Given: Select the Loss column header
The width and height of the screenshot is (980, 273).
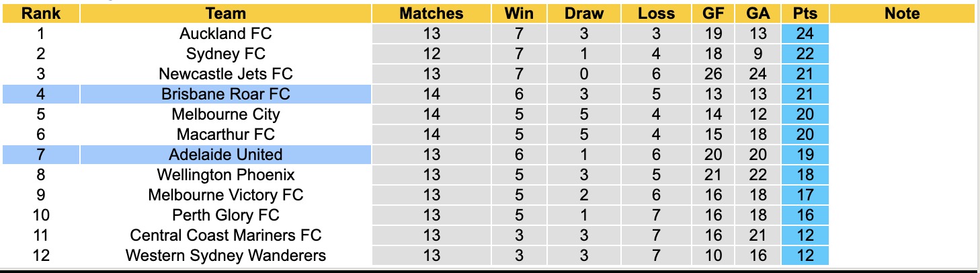Looking at the screenshot, I should pyautogui.click(x=656, y=13).
